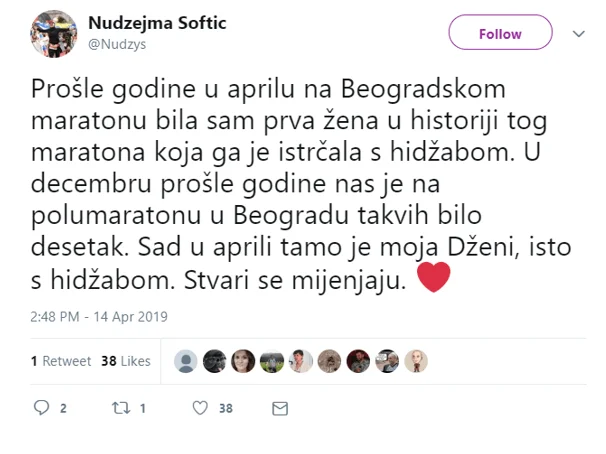This screenshot has width=606, height=454.
Task: Open the Nudzejma Softic display name
Action: pyautogui.click(x=157, y=23)
